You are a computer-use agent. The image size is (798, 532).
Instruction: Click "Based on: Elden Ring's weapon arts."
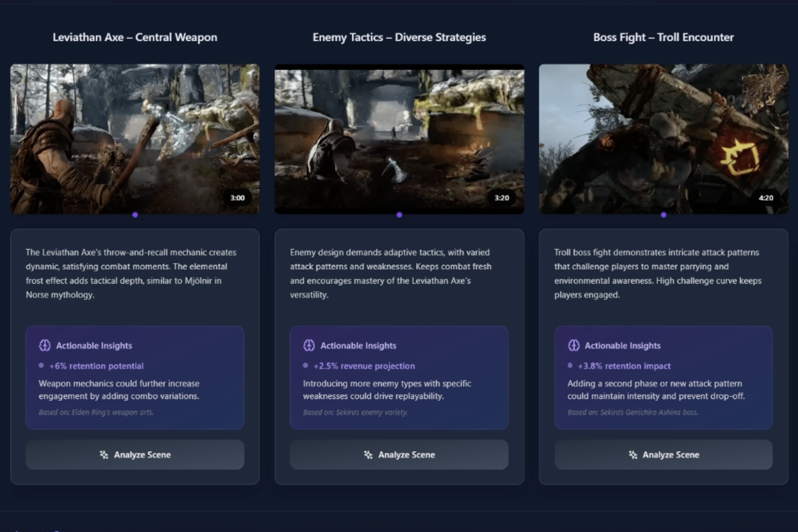coord(96,412)
